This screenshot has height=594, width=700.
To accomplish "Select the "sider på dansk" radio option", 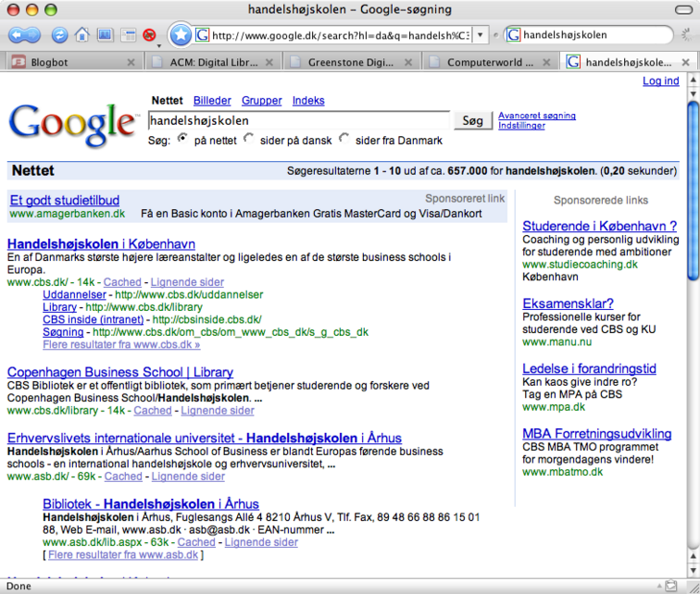I will click(x=249, y=139).
